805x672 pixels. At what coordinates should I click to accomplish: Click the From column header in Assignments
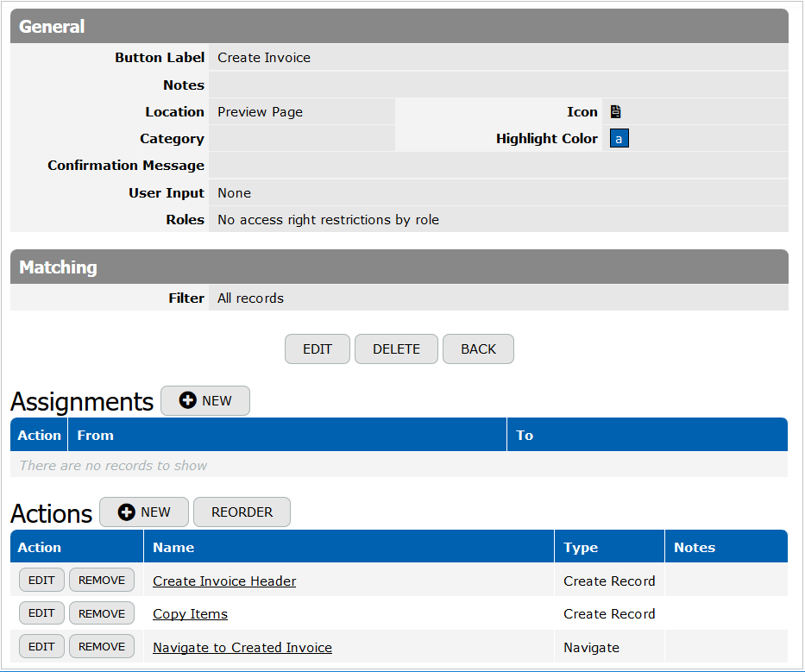(287, 435)
